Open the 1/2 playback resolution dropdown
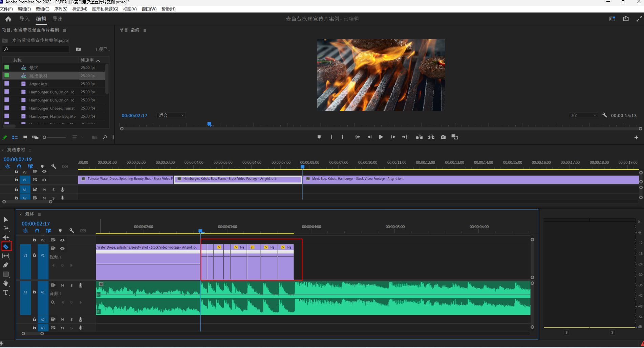 (583, 115)
